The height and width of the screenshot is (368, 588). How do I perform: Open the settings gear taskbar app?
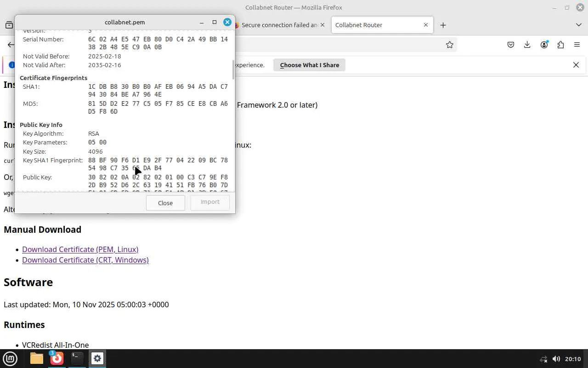tap(97, 358)
